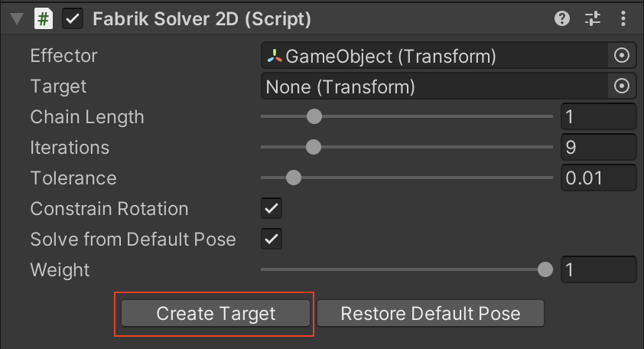The image size is (644, 349).
Task: Open the object picker for Effector
Action: coord(622,55)
